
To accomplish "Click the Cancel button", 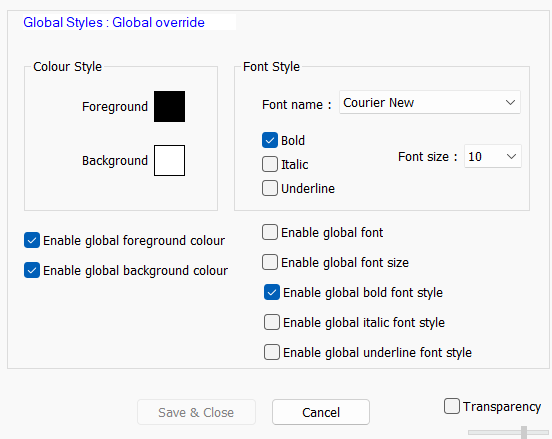I will 321,412.
